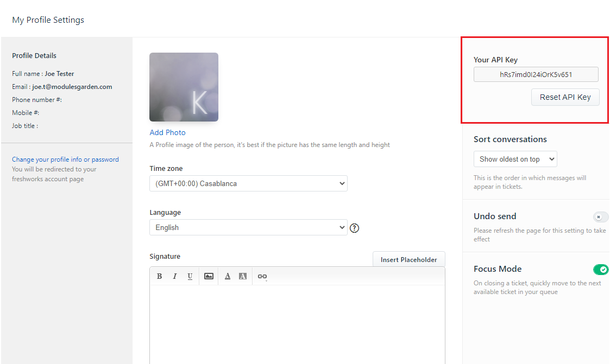Viewport: 610px width, 364px height.
Task: Open text color picker in signature toolbar
Action: click(x=228, y=276)
